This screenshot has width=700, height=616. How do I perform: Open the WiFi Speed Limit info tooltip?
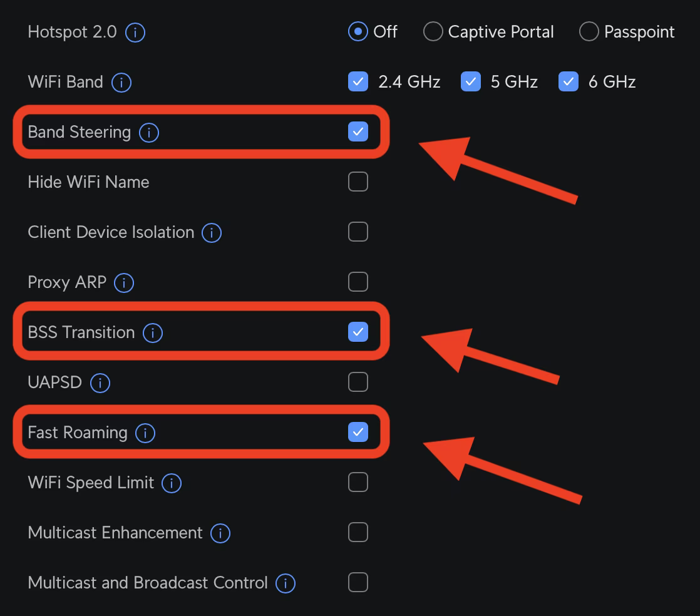pyautogui.click(x=171, y=483)
